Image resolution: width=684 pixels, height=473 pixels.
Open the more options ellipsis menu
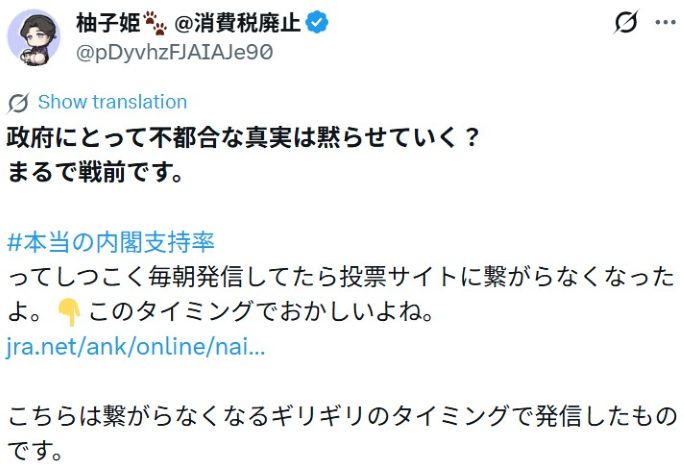coord(664,24)
